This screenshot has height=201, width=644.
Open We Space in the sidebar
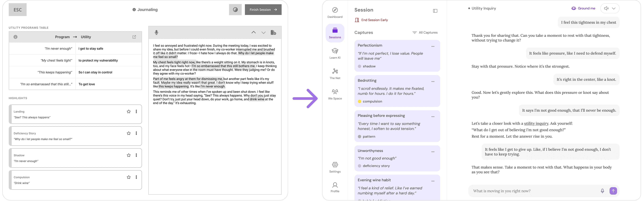(x=335, y=95)
